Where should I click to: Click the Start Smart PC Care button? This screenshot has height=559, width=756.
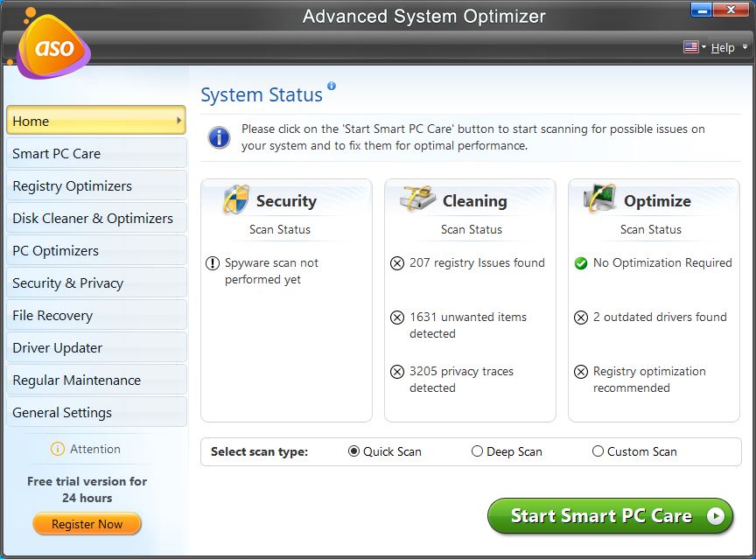point(611,516)
